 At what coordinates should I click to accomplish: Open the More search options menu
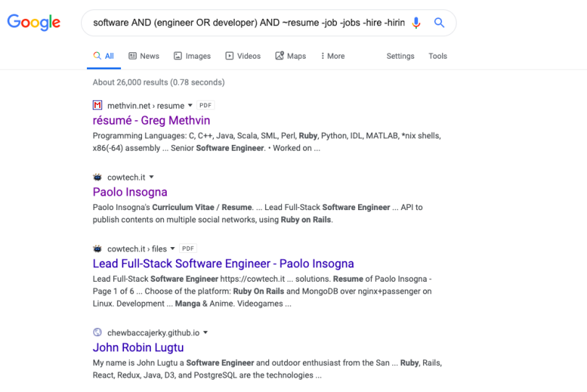333,57
